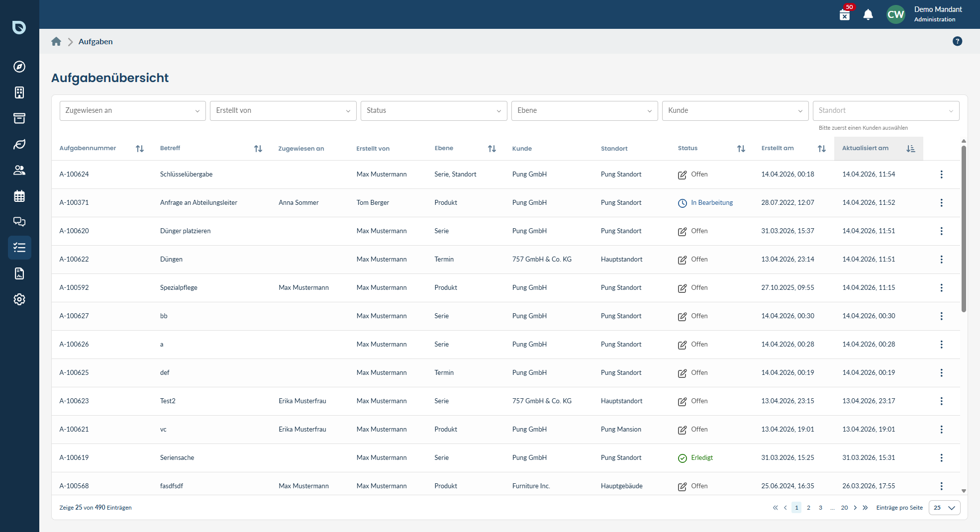This screenshot has height=532, width=980.
Task: Go to next page with single arrow
Action: point(855,508)
